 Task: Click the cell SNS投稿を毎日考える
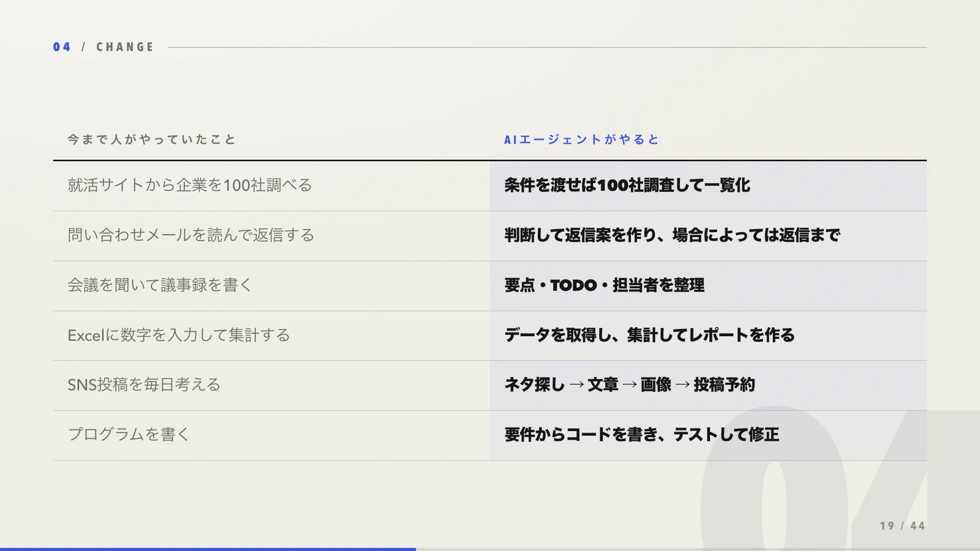click(271, 385)
